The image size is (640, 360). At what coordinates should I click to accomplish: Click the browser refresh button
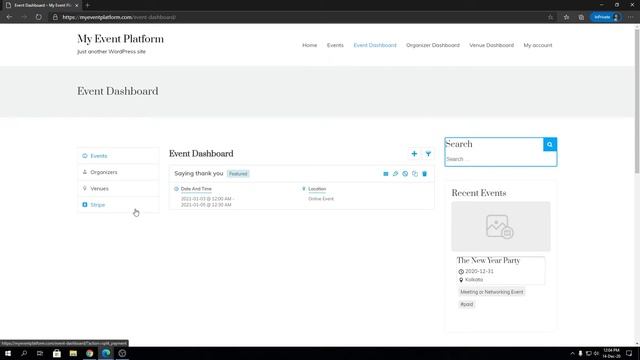(x=38, y=17)
